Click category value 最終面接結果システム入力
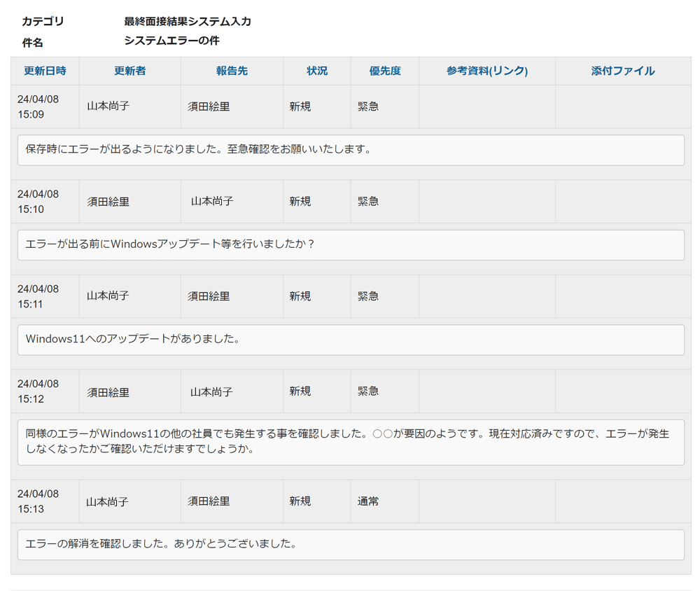 (188, 22)
